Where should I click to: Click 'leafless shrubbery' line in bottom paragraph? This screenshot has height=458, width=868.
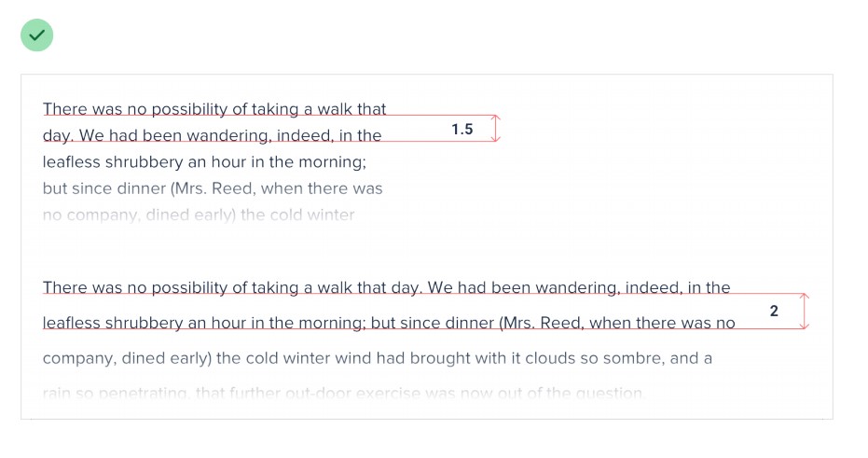(x=389, y=323)
